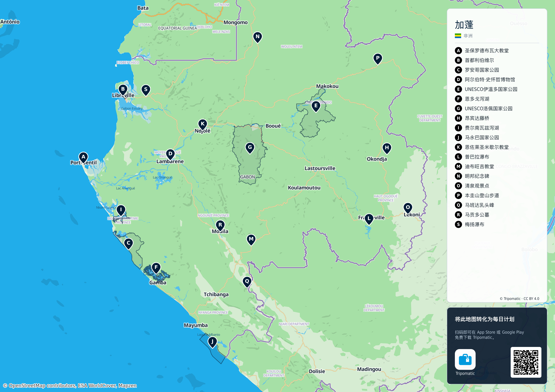The width and height of the screenshot is (555, 392).
Task: Choose legend entry 罗安哥国家公园
Action: pyautogui.click(x=477, y=70)
